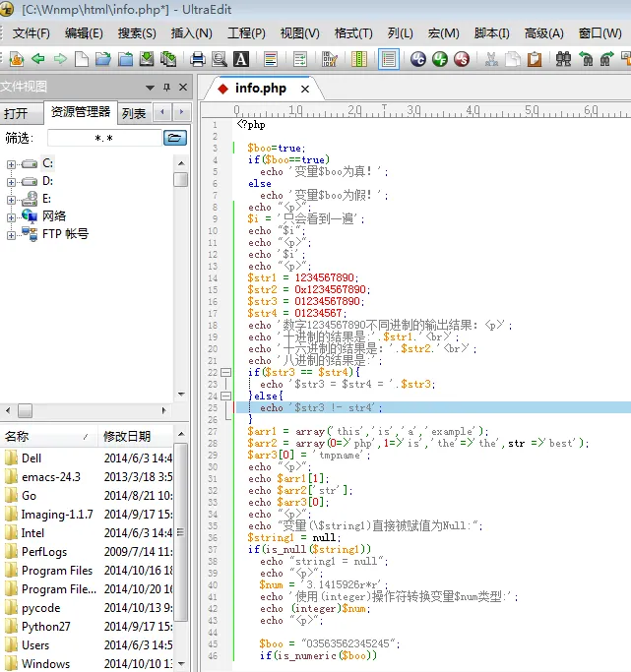Open the 高级(A) menu

coord(544,33)
